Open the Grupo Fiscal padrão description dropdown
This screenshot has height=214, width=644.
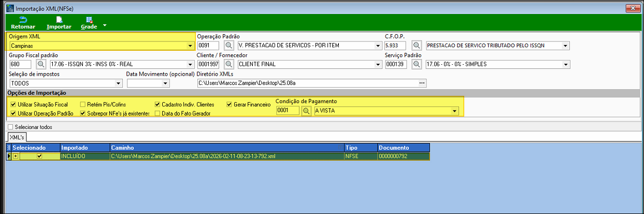(x=190, y=65)
